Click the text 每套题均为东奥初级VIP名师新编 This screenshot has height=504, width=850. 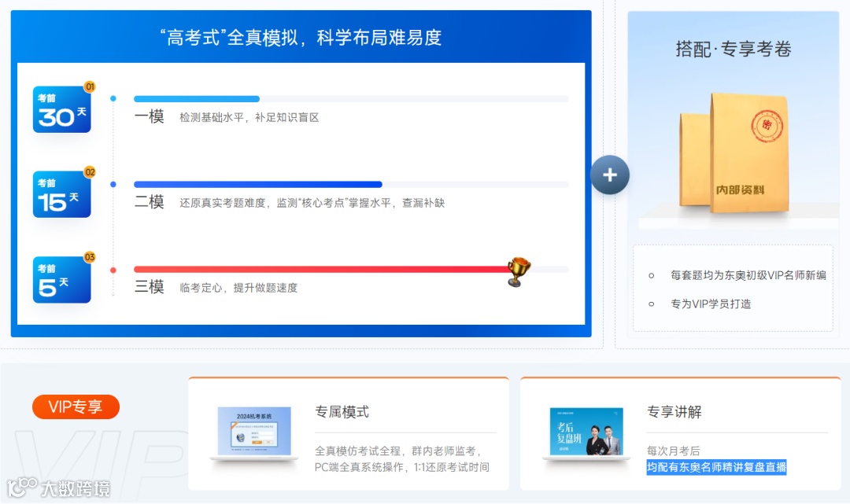748,275
